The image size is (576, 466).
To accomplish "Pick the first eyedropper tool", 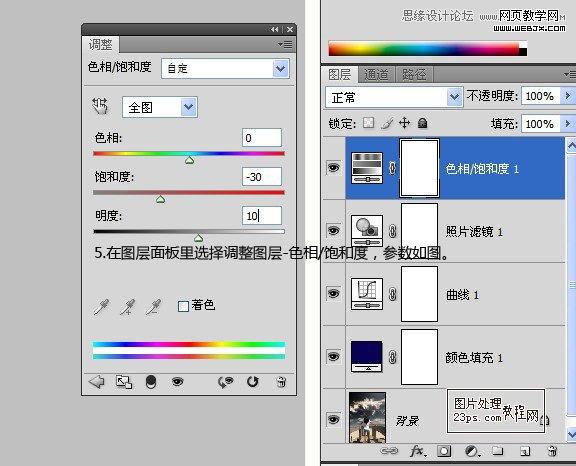I will tap(101, 307).
